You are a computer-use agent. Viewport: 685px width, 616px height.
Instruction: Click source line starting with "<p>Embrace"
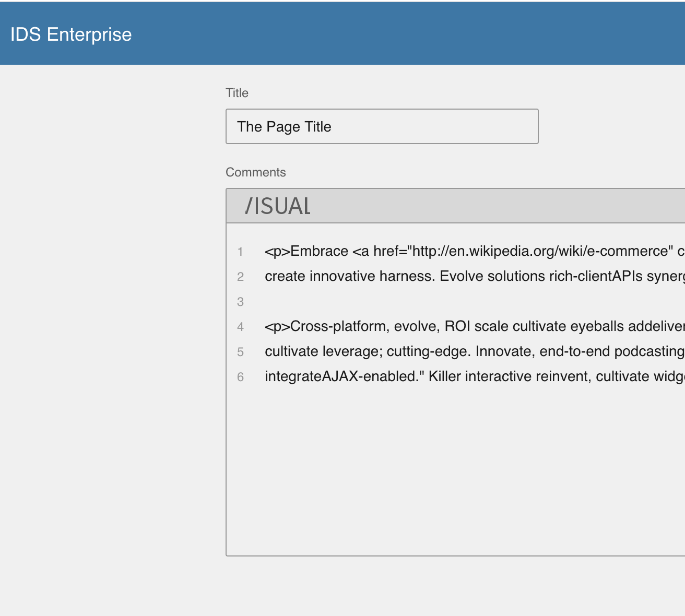coord(475,251)
